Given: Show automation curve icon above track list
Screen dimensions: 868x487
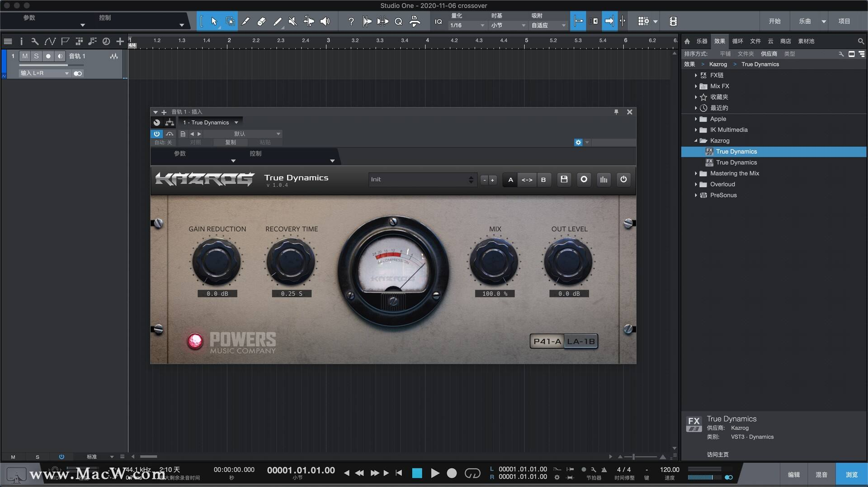Looking at the screenshot, I should (50, 41).
